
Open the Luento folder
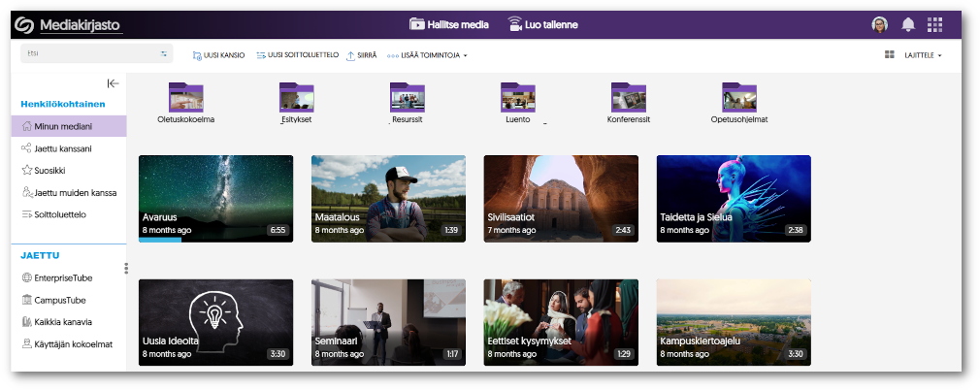518,103
